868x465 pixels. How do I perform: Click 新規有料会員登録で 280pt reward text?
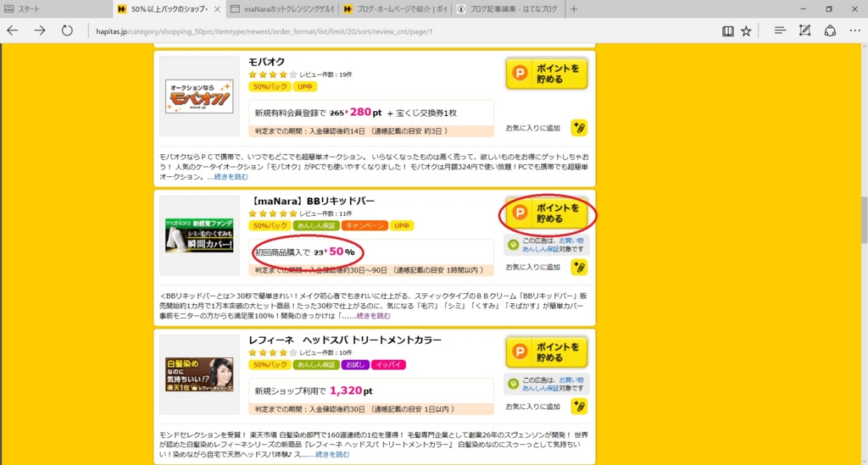(x=319, y=113)
